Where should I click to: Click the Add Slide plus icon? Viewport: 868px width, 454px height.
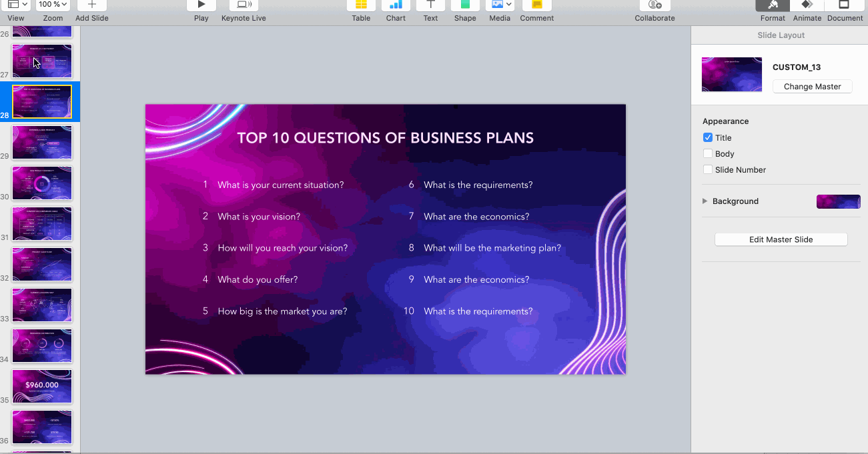pos(92,5)
